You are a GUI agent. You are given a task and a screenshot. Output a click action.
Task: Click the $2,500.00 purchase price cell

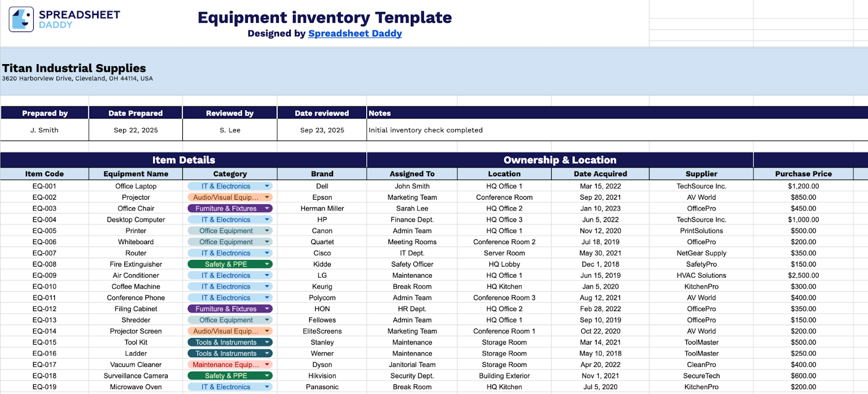point(803,275)
